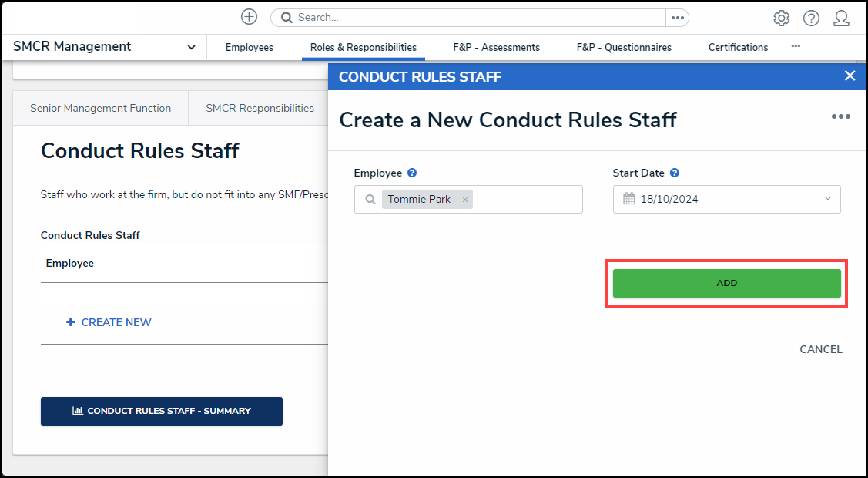
Task: Open the Certifications tab
Action: [738, 47]
